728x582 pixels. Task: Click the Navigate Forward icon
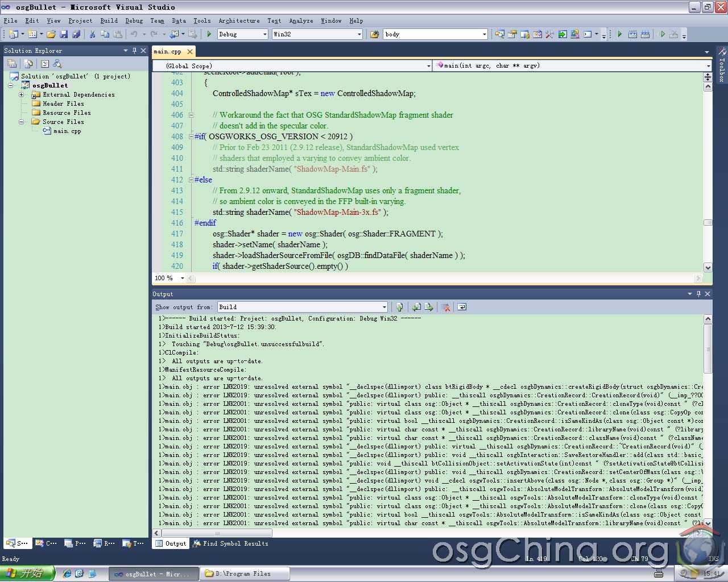tap(192, 34)
